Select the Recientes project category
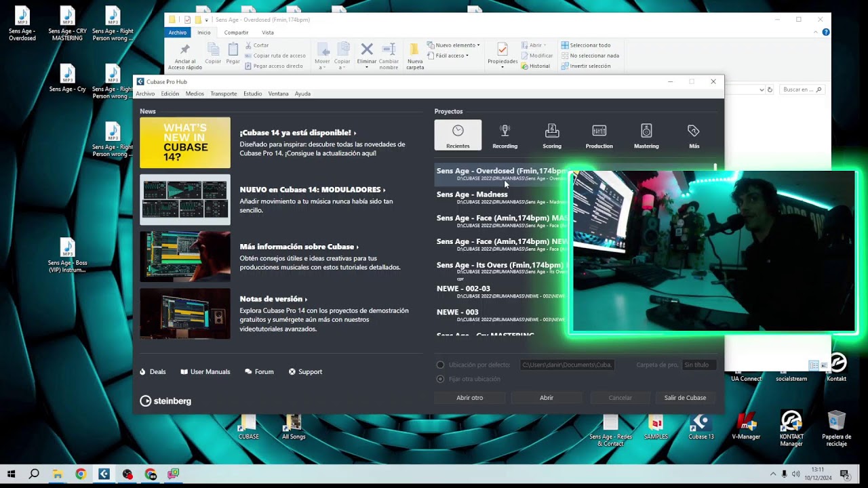Screen dimensions: 868x488 458,136
